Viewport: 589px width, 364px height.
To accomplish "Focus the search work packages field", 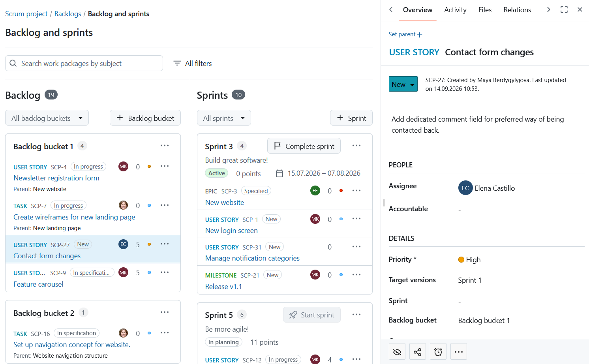I will pos(84,63).
